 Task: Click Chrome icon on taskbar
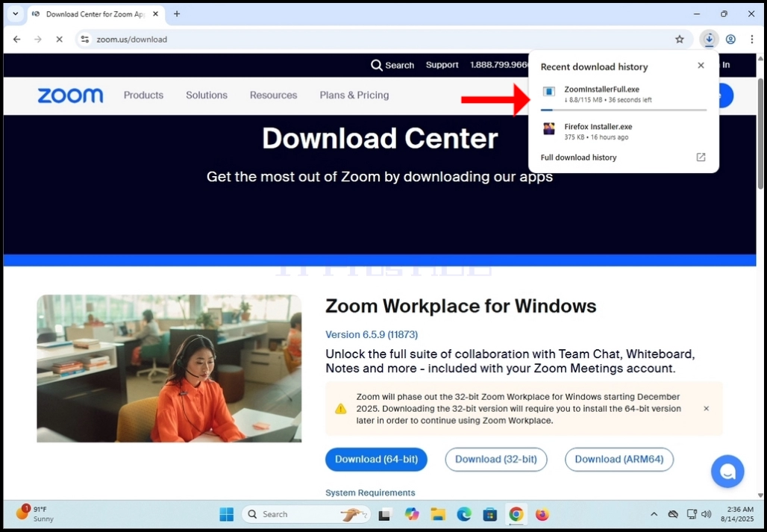point(516,514)
